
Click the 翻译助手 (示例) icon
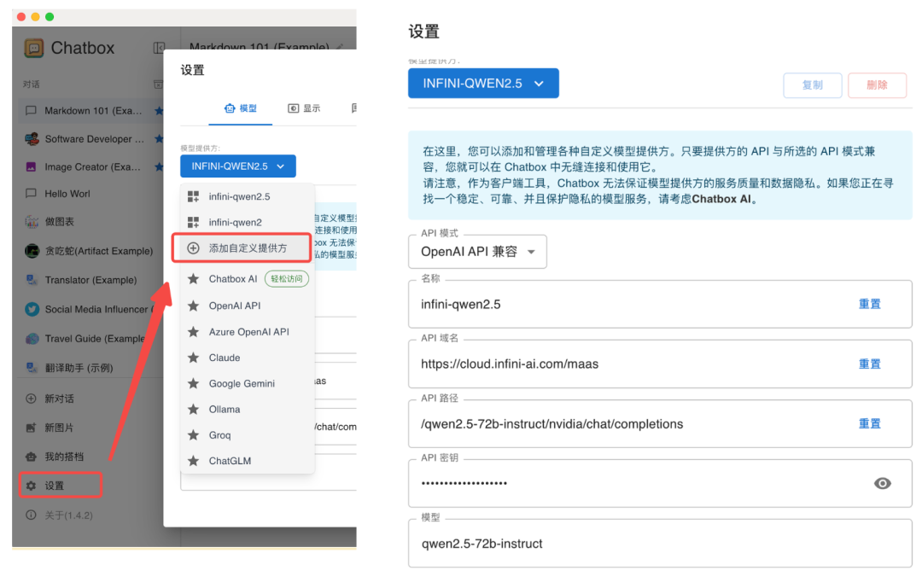(x=32, y=368)
